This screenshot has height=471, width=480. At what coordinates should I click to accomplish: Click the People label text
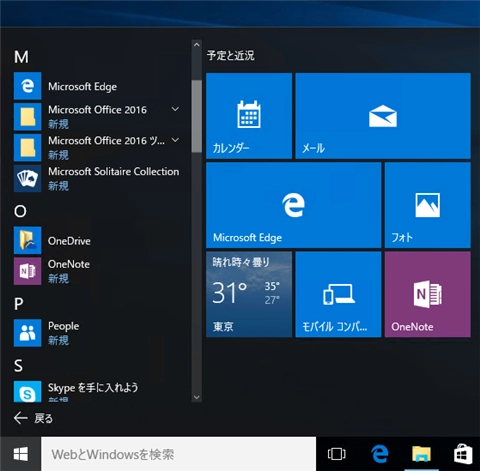click(x=64, y=326)
